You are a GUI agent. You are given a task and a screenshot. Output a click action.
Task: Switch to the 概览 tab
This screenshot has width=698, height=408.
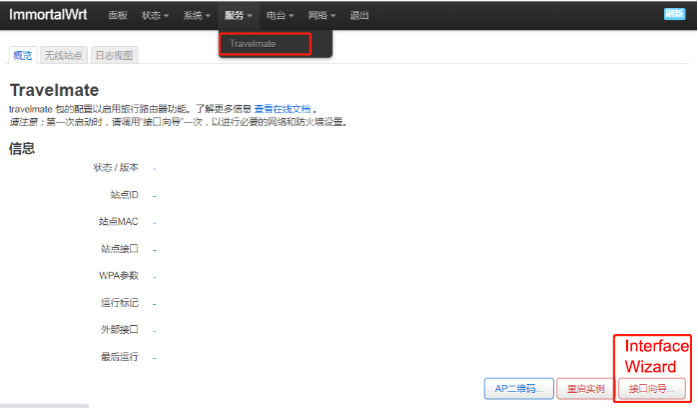[22, 56]
